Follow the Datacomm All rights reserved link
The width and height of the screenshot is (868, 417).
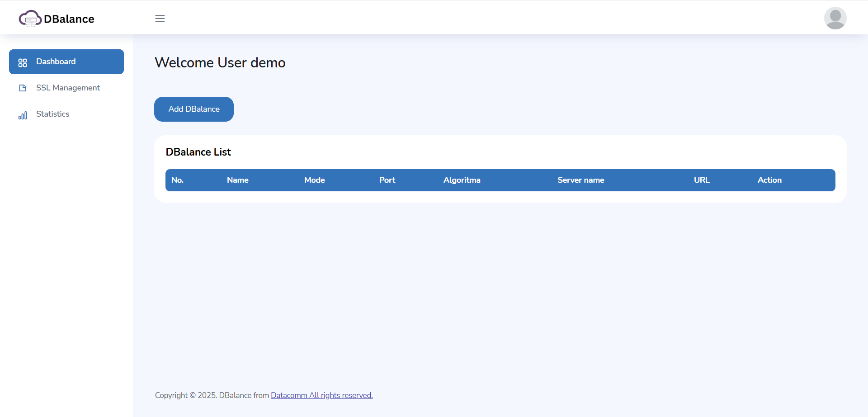[321, 395]
